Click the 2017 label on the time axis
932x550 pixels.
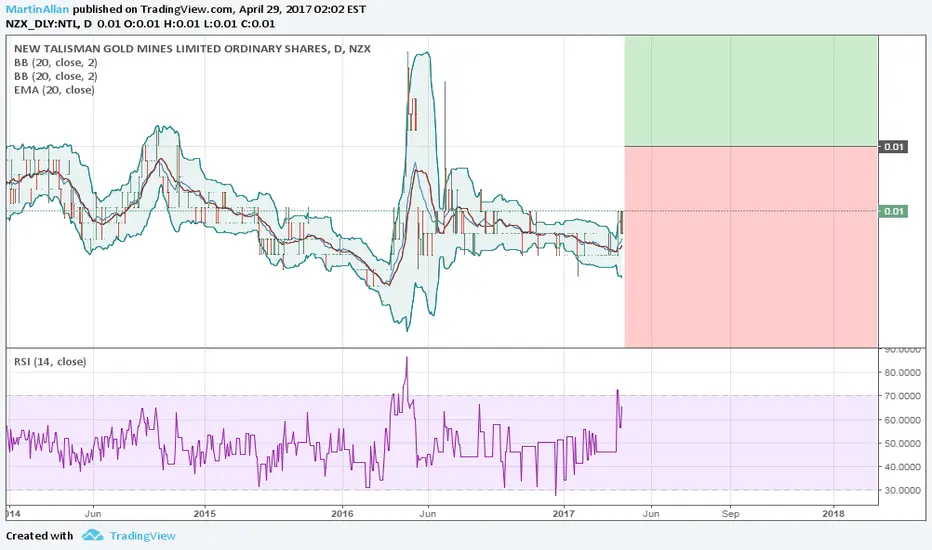563,513
